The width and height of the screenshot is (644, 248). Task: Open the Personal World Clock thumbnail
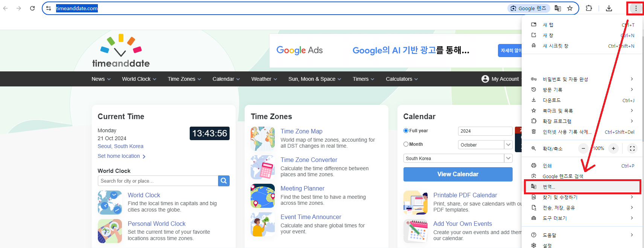pyautogui.click(x=110, y=231)
